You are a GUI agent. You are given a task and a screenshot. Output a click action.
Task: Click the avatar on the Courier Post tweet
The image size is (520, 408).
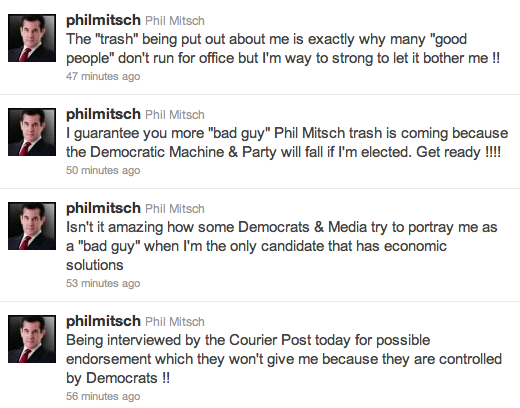32,339
